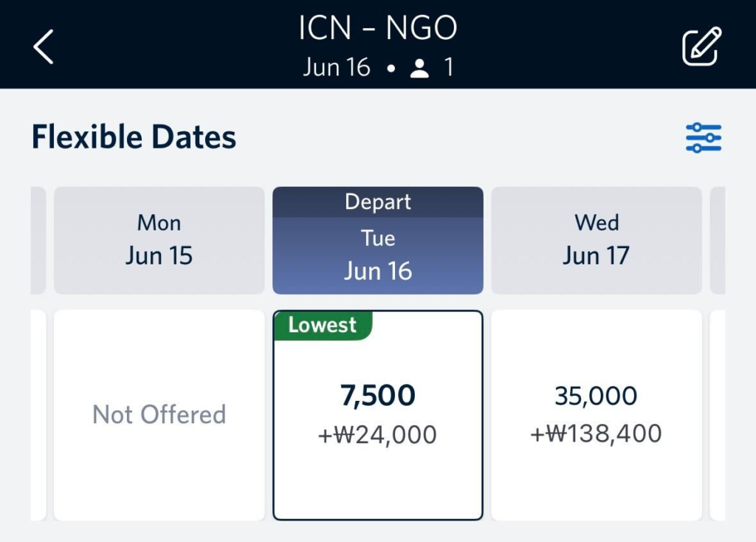Tap the +₩24,000 tax amount
The width and height of the screenshot is (756, 542).
coord(377,435)
